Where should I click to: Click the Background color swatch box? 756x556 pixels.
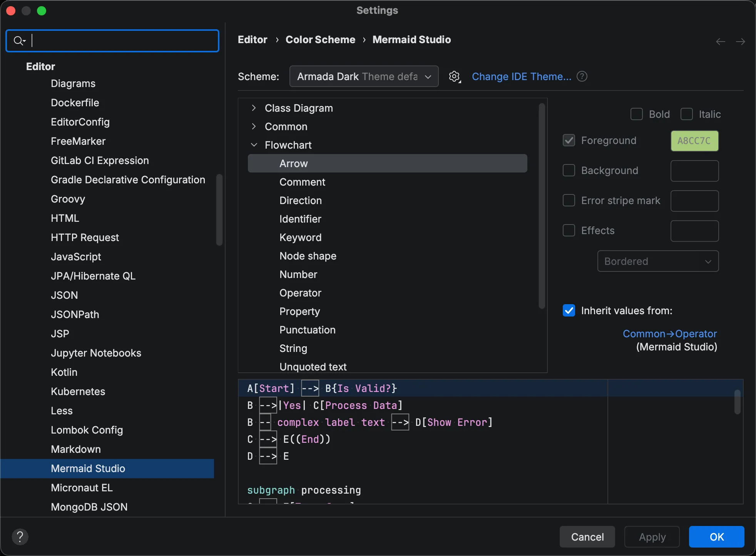tap(694, 171)
